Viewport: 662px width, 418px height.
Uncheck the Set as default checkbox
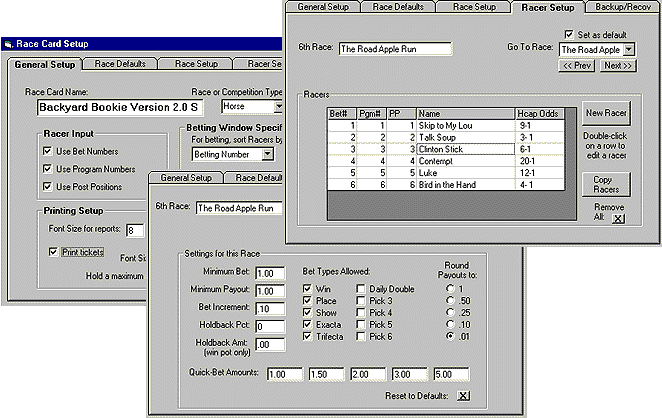coord(569,34)
